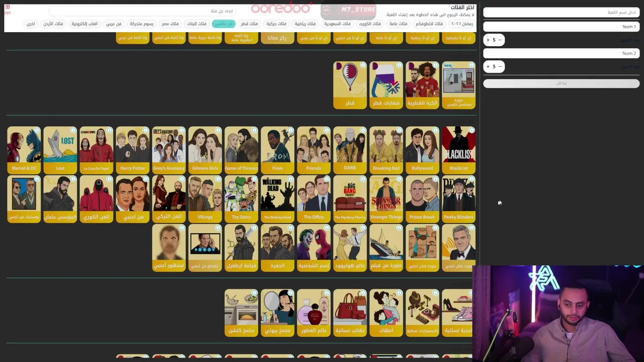Show info for the الحفرة card
Viewport: 644px width, 362px height.
tap(290, 228)
